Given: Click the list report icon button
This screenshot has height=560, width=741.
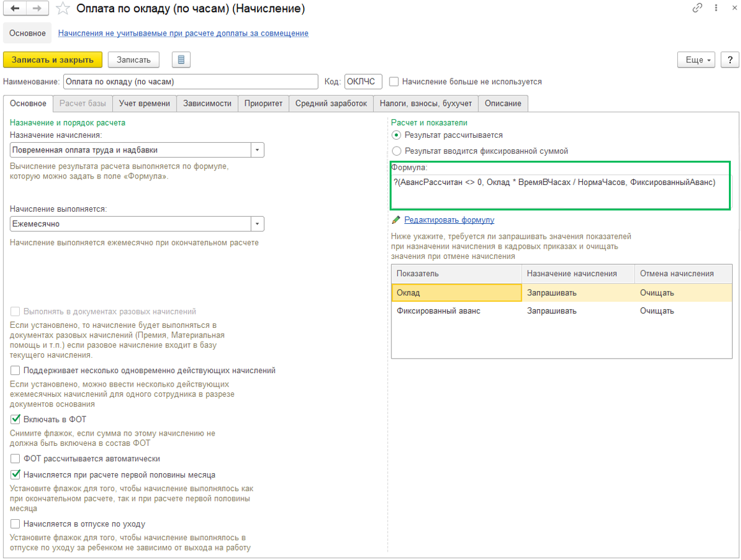Looking at the screenshot, I should click(181, 59).
